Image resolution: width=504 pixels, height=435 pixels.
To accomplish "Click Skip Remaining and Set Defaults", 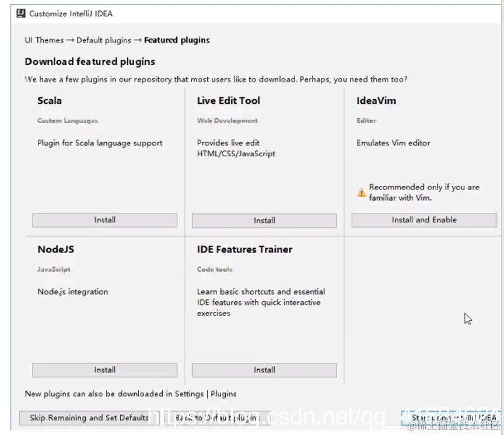I will coord(89,418).
